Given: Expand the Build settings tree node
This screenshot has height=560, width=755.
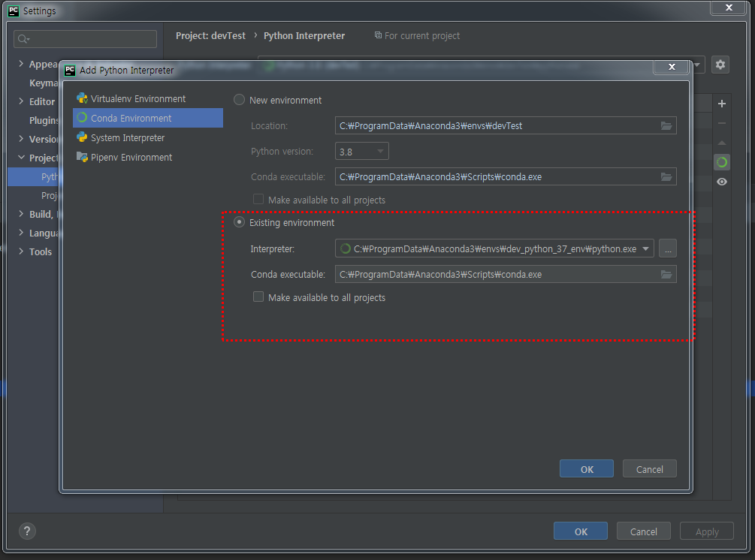Looking at the screenshot, I should point(21,214).
